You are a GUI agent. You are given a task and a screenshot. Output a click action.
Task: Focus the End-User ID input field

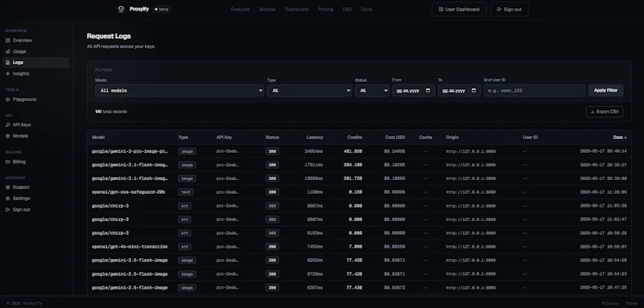click(x=535, y=91)
